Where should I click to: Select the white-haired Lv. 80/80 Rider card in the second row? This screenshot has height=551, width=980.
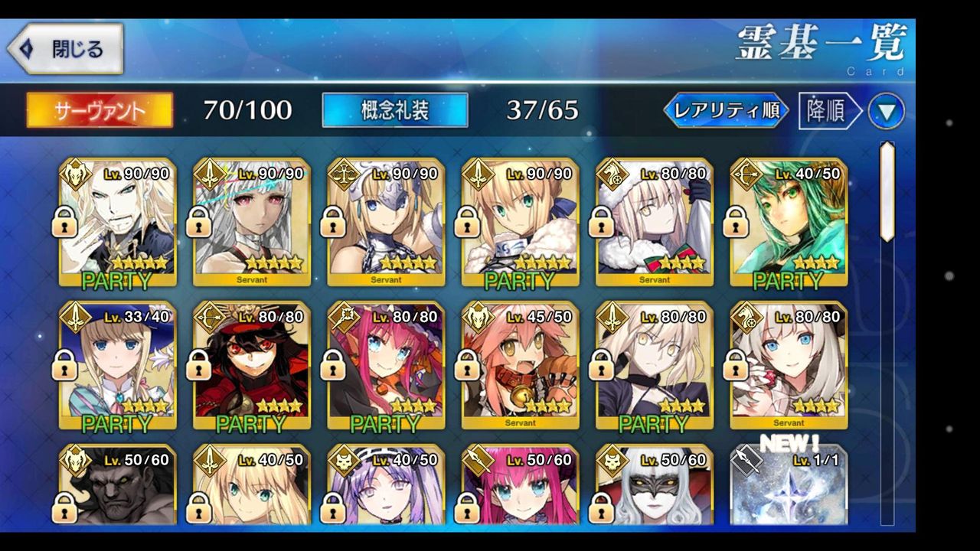(x=789, y=365)
